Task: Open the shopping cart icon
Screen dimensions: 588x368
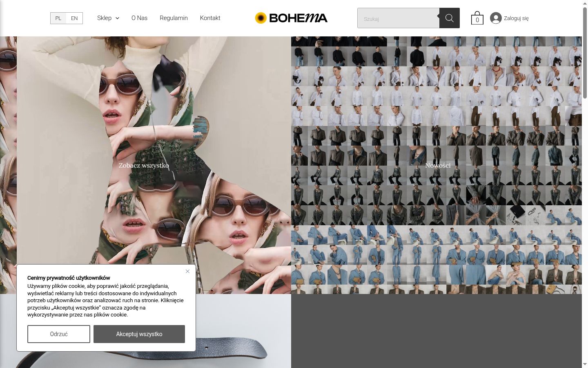Action: tap(477, 18)
